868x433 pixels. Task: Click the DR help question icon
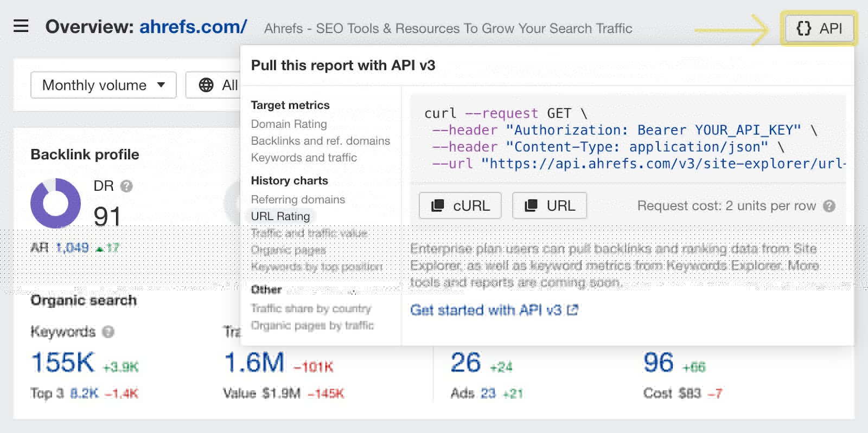[x=126, y=186]
